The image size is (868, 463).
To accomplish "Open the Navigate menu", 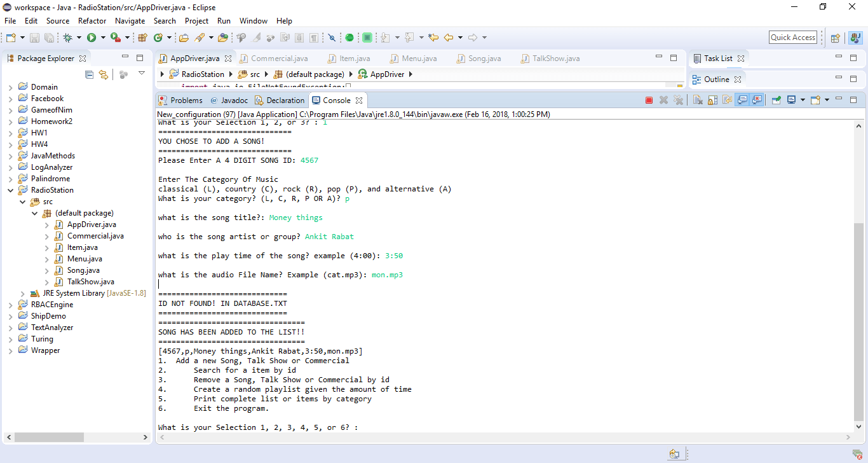I will coord(130,21).
